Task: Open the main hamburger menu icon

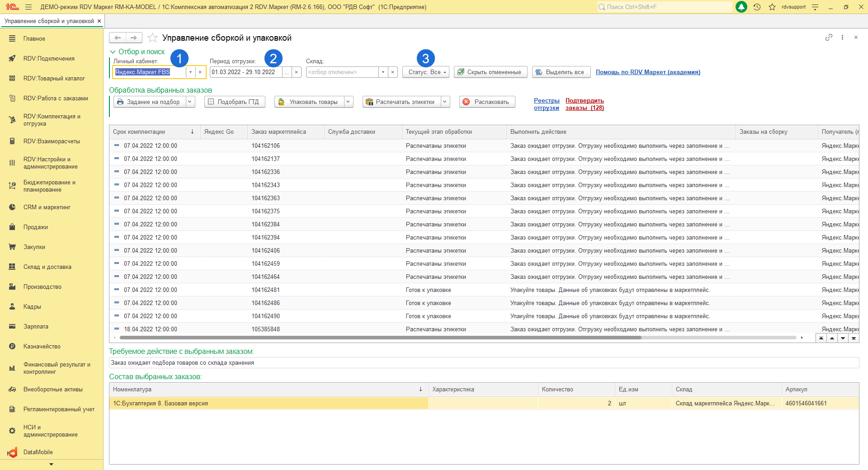Action: click(28, 7)
